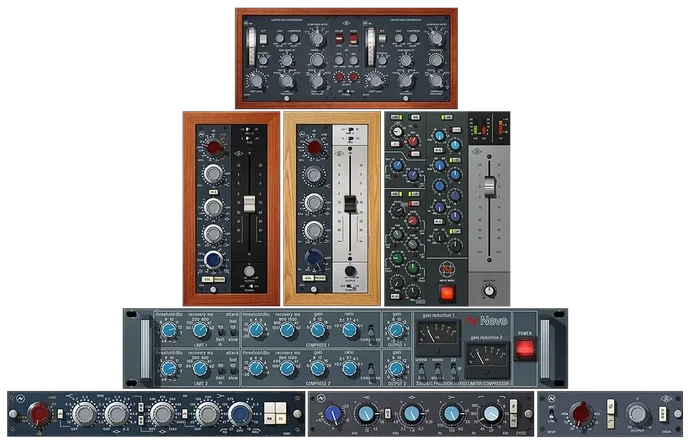The height and width of the screenshot is (444, 691).
Task: Adjust upper green knob on 88RS strip
Action: click(397, 258)
